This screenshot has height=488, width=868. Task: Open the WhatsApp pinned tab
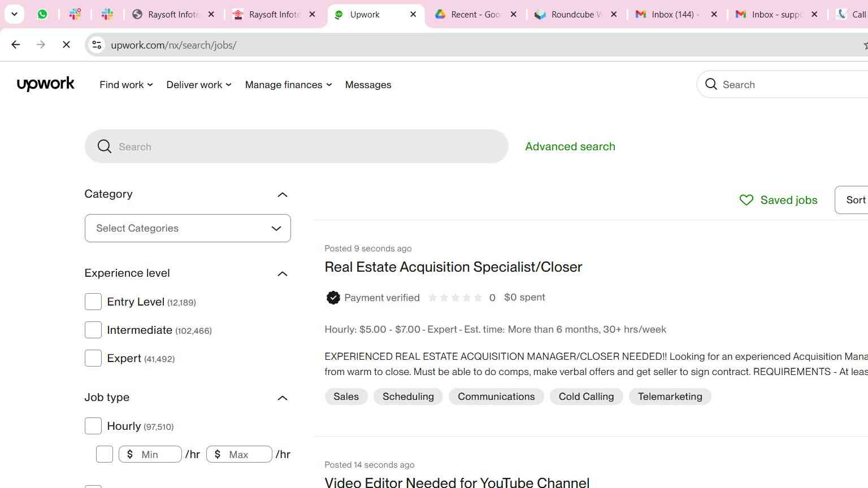pos(42,14)
